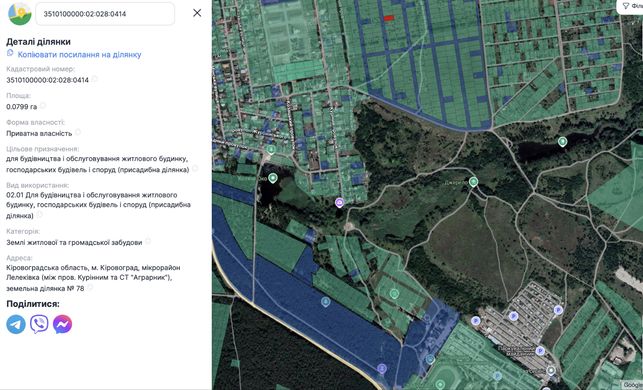Share the parcel via Messenger

pyautogui.click(x=62, y=324)
